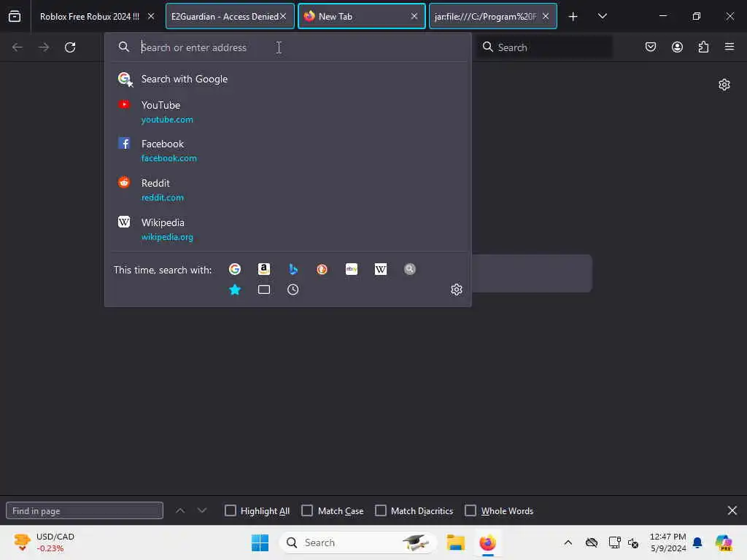The image size is (747, 560).
Task: Click the toolbar Search box
Action: tap(545, 47)
